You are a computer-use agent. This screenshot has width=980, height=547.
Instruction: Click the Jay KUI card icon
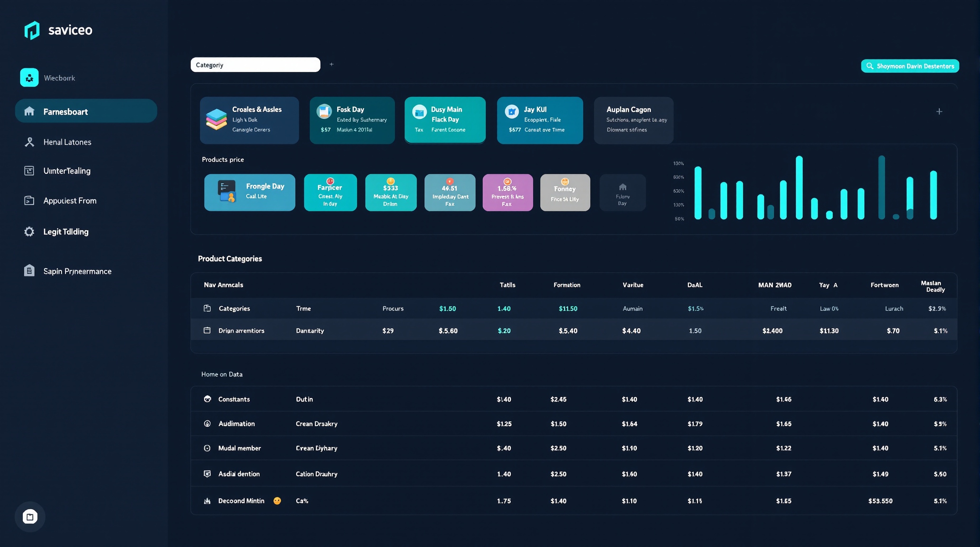click(512, 111)
